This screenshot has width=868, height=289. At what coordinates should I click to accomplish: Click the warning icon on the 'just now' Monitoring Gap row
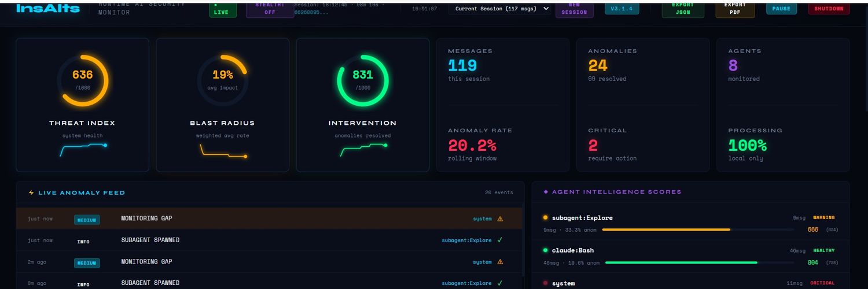coord(500,218)
